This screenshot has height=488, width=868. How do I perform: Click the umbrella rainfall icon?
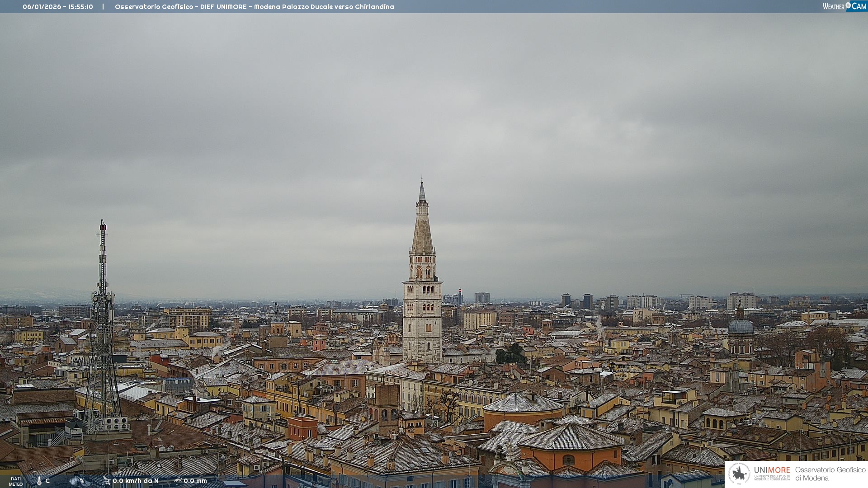[x=178, y=481]
